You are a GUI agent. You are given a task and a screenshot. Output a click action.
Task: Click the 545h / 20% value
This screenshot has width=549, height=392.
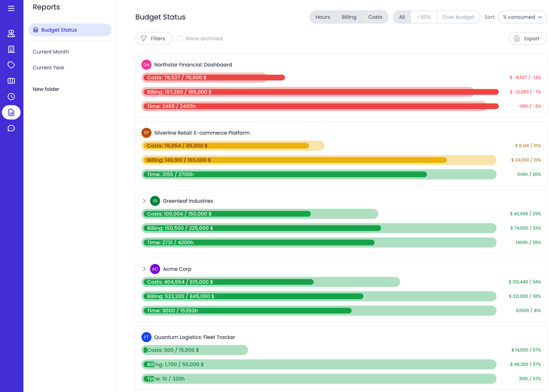click(529, 174)
